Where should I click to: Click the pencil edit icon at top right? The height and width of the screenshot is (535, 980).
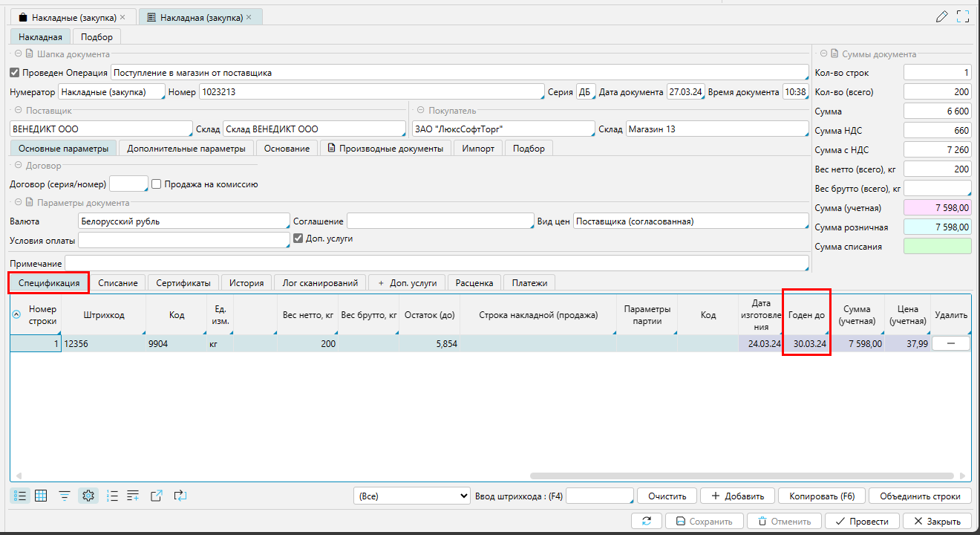click(942, 16)
